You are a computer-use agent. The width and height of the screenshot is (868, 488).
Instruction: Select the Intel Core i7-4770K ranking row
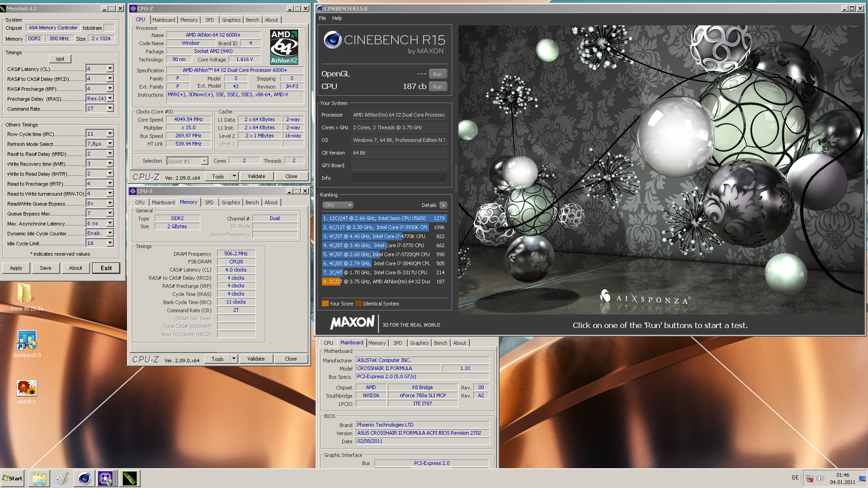[x=384, y=236]
